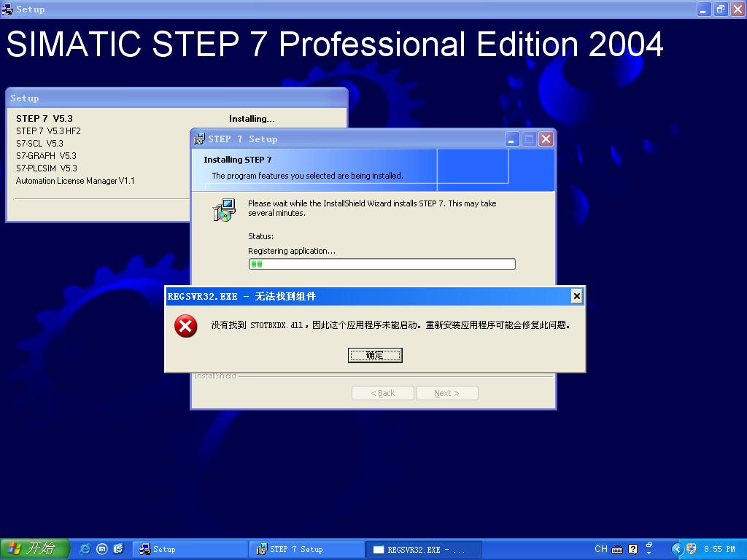Click the 确定 button in the error dialog

375,355
